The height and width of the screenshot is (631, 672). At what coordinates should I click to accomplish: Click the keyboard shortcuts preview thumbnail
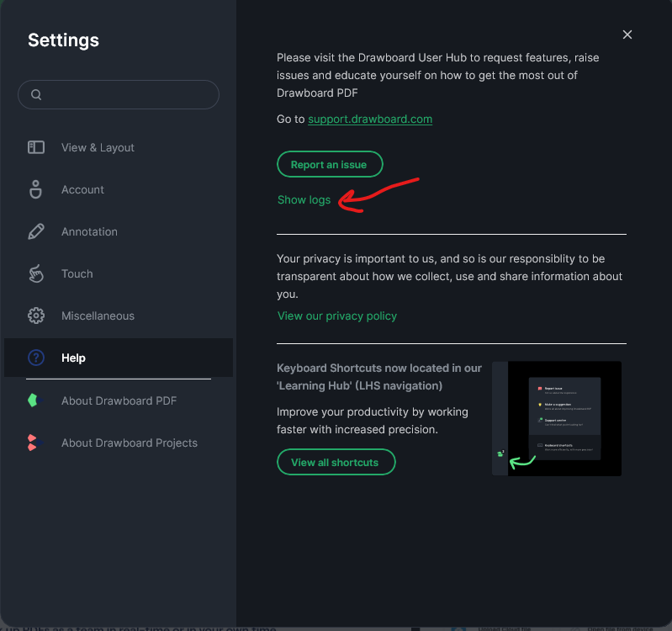click(556, 418)
